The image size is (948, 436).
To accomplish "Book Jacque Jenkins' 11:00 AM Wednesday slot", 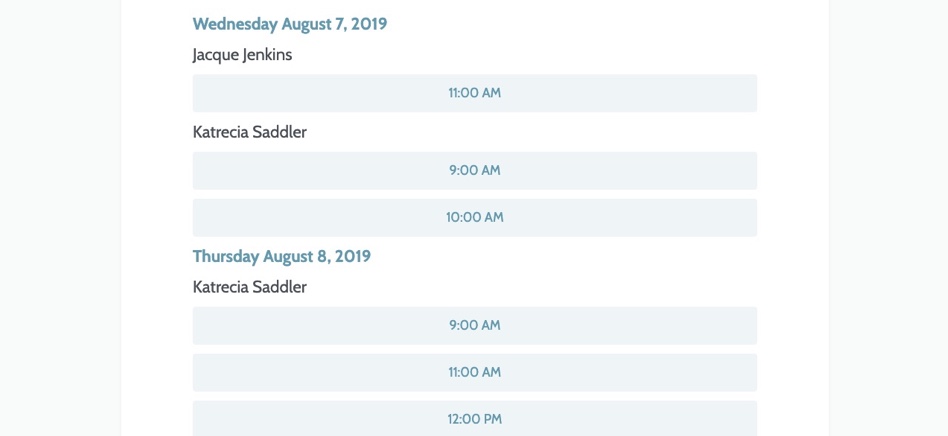I will [475, 93].
